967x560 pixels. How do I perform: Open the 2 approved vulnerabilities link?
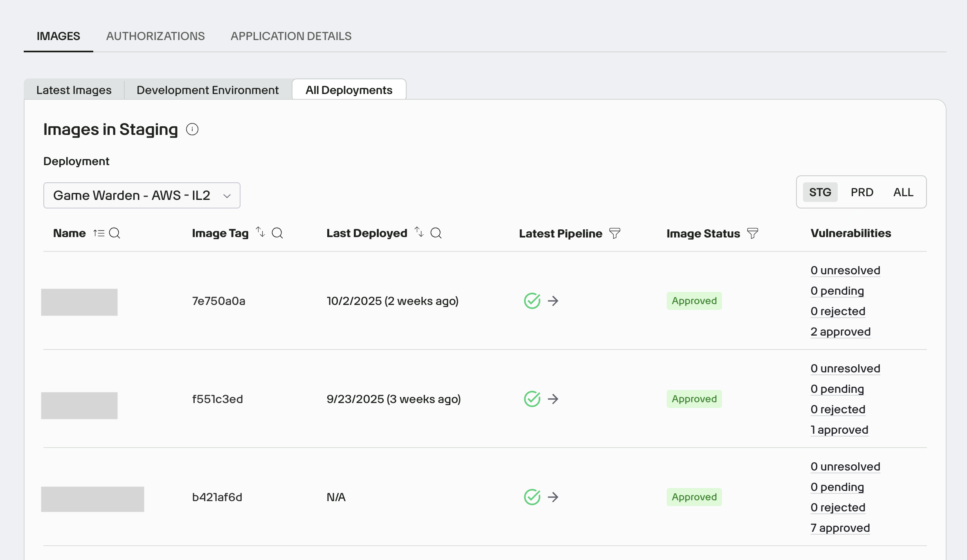click(841, 332)
